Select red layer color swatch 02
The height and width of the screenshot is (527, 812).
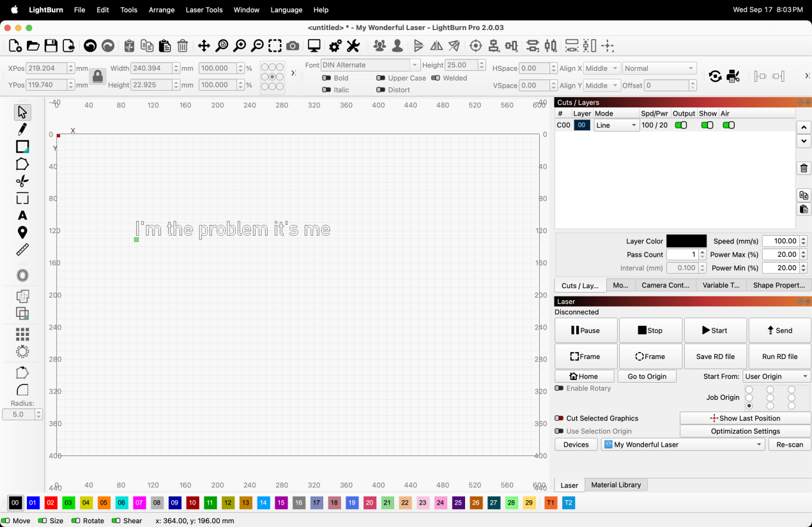point(50,503)
